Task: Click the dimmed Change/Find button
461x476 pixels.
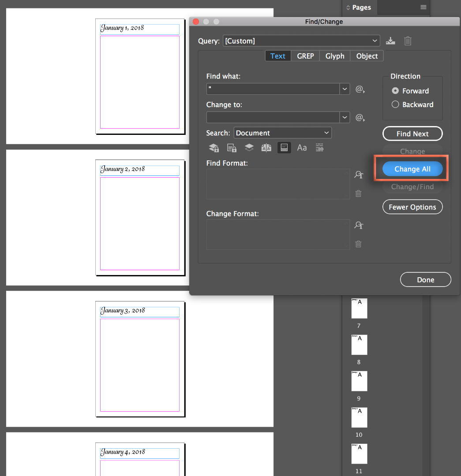Action: pos(412,187)
